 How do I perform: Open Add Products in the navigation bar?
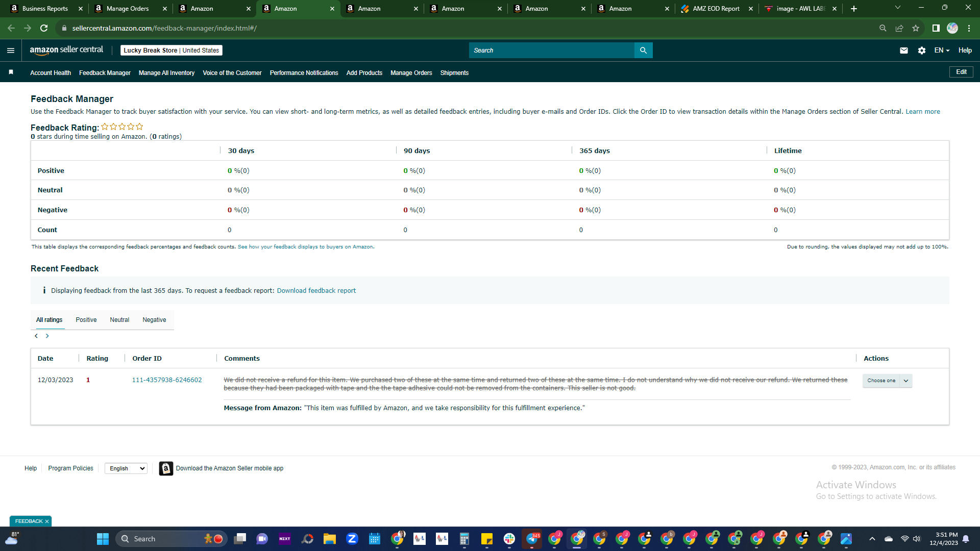364,73
